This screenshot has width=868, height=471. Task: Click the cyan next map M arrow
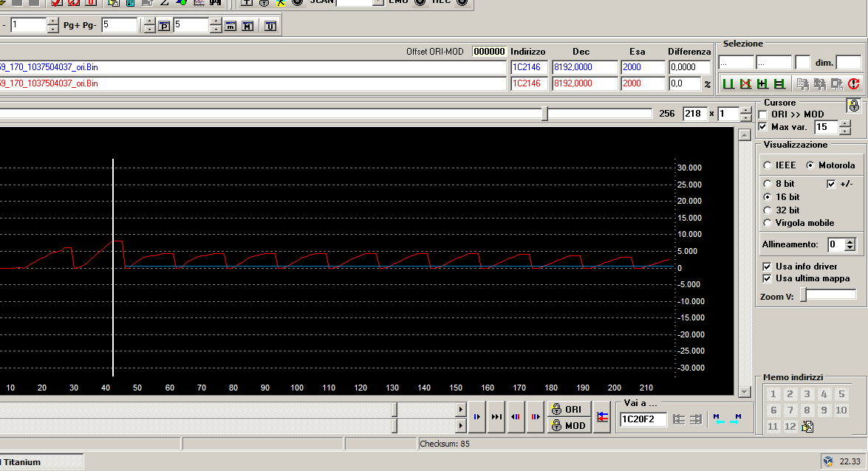(736, 419)
